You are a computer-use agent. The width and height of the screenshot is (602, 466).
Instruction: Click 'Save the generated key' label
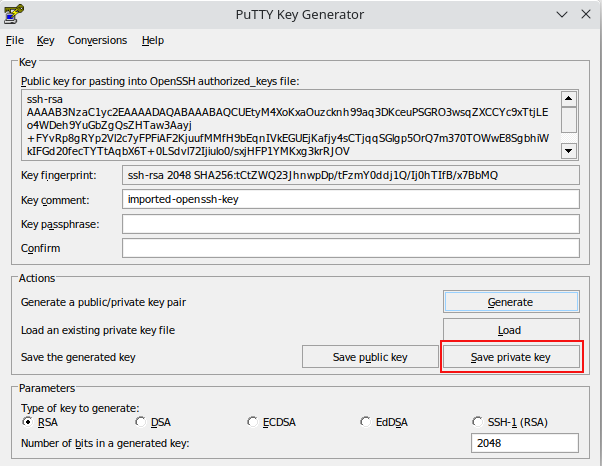[78, 357]
